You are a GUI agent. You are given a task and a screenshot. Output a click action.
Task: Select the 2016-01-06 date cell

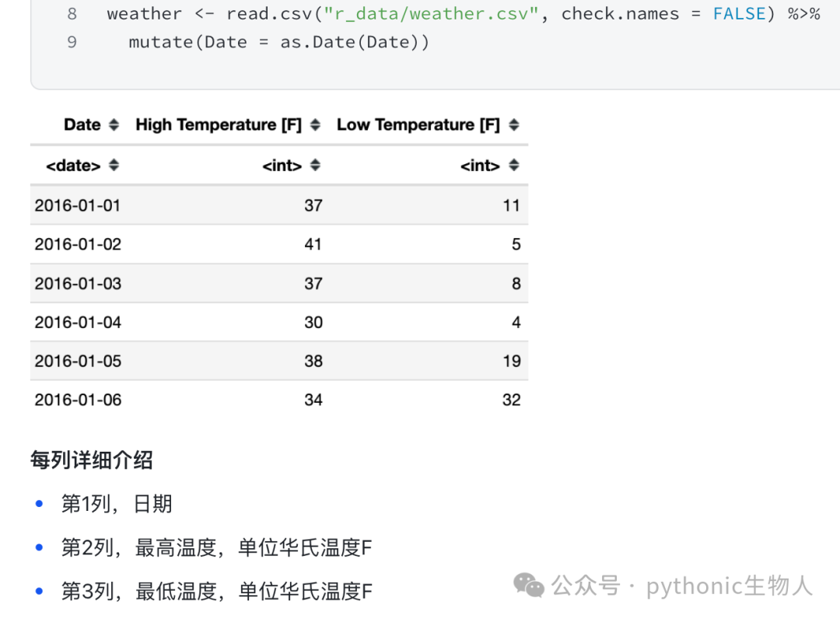click(78, 400)
